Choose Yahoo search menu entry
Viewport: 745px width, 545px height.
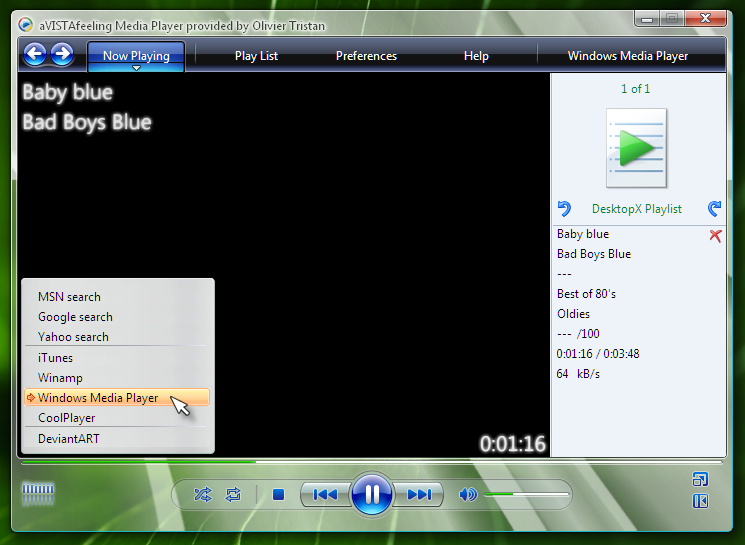(117, 337)
